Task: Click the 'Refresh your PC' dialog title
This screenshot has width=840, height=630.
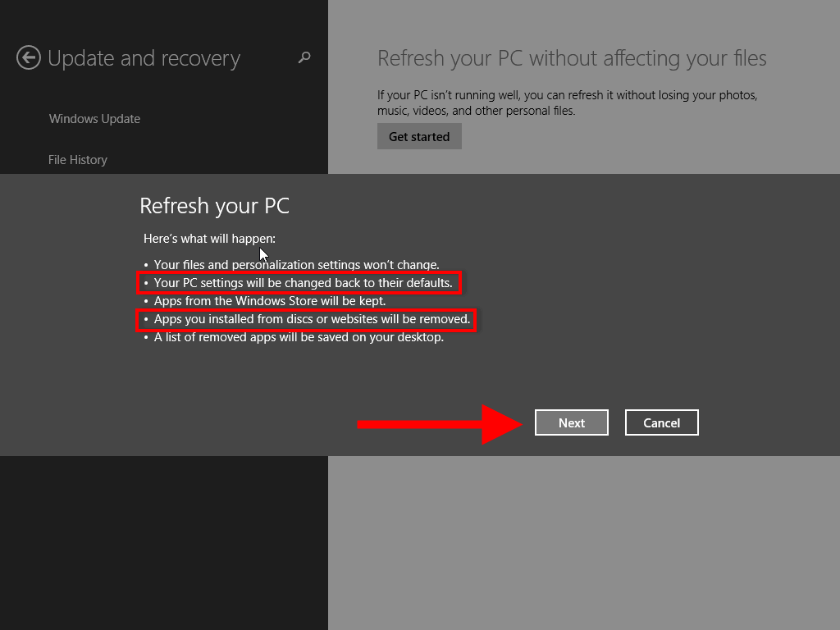Action: (x=214, y=206)
